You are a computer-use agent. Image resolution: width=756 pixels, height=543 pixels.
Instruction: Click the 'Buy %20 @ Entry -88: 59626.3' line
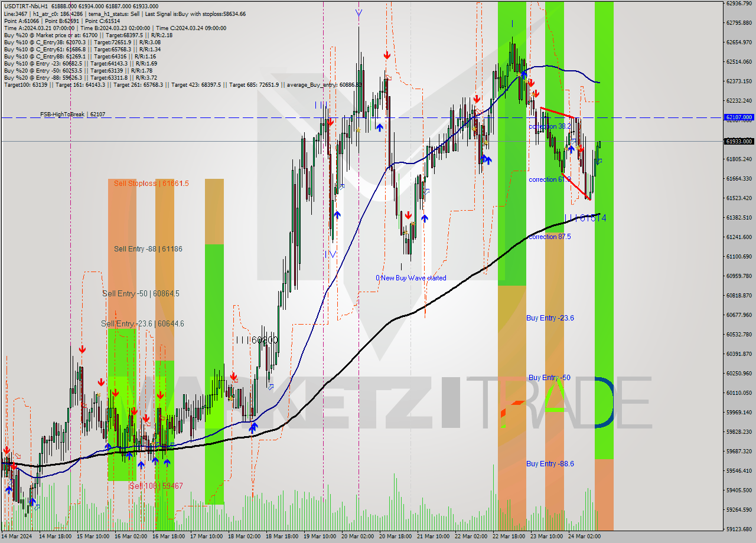pos(80,77)
